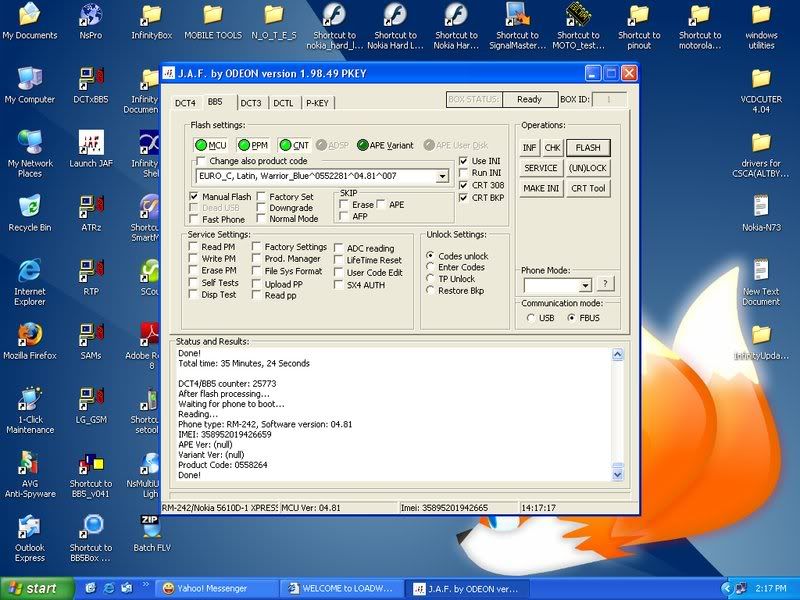Switch to the DCTL tab
This screenshot has width=800, height=600.
click(283, 103)
